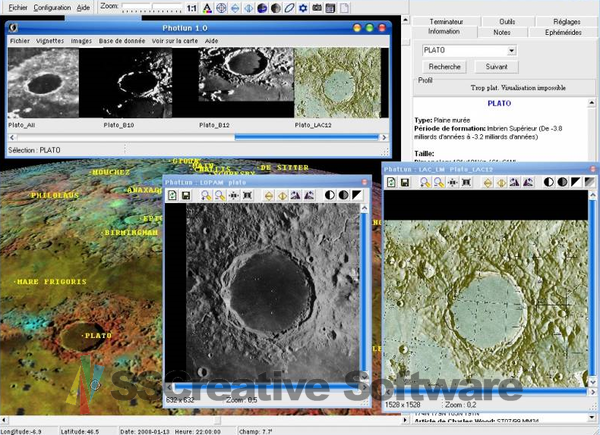Click the first toolbar icon in LOPAM plato window
Image resolution: width=600 pixels, height=435 pixels.
tap(172, 195)
